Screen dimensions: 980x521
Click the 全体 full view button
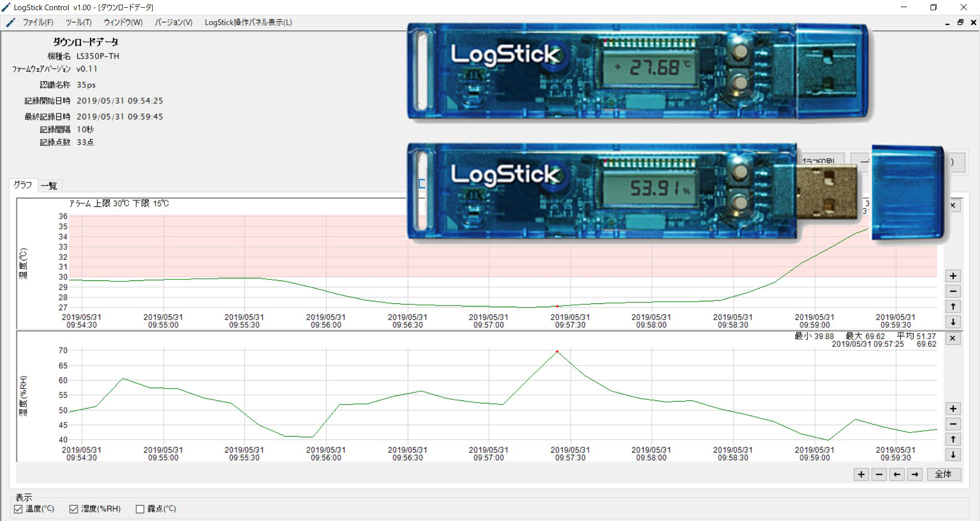tap(944, 475)
